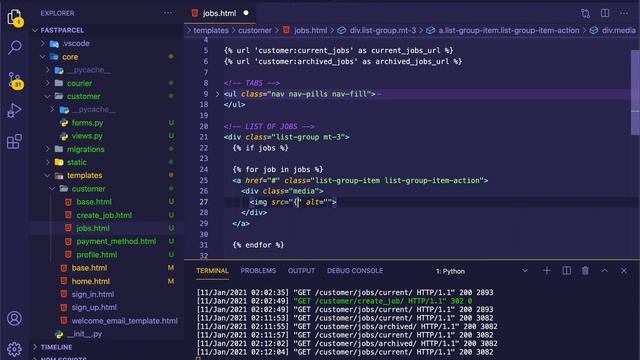
Task: Switch to the OUTPUT panel tab
Action: coord(301,271)
